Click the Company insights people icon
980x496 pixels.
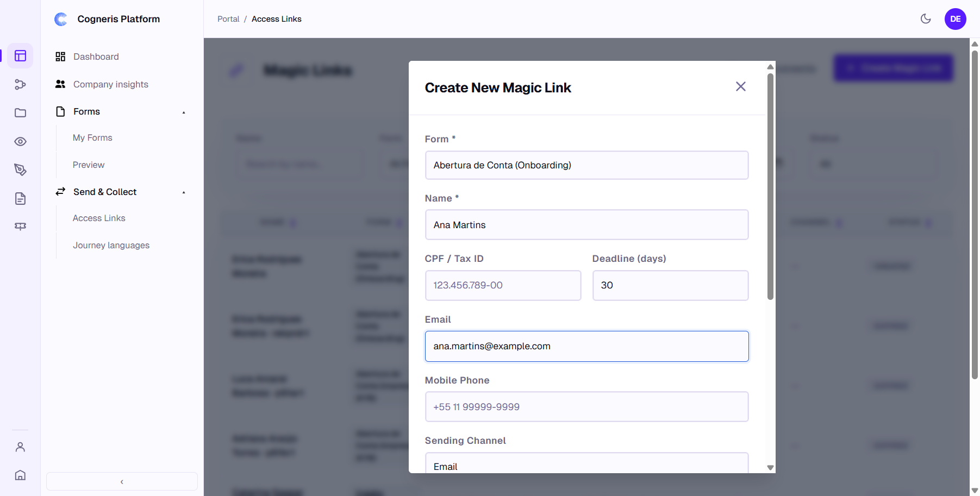(60, 84)
